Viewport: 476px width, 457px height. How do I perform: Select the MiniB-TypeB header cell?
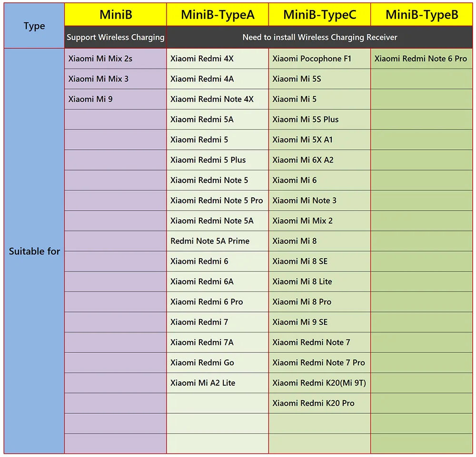click(422, 15)
